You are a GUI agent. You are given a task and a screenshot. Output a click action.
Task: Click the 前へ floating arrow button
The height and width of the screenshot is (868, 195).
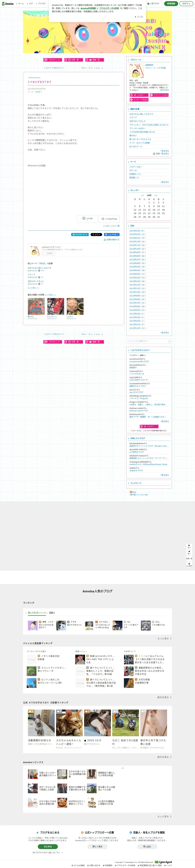189,552
